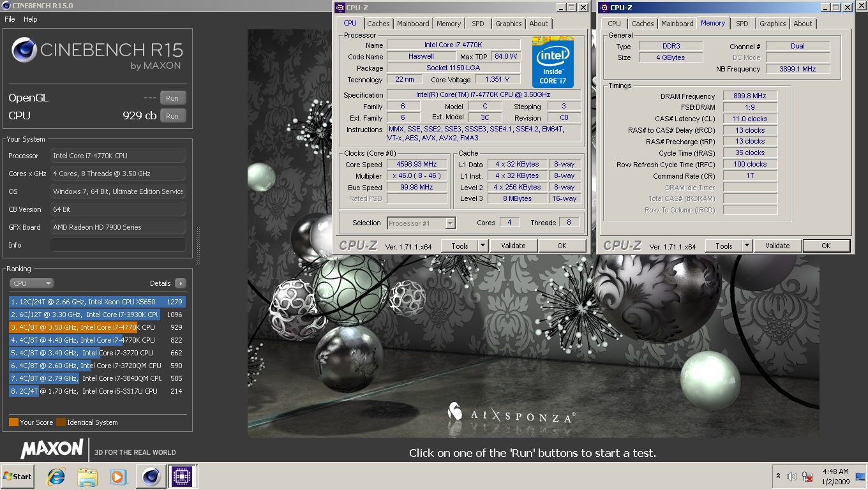Click the Intel Core i7 logo in CPU-Z
This screenshot has height=490, width=868.
click(x=553, y=62)
